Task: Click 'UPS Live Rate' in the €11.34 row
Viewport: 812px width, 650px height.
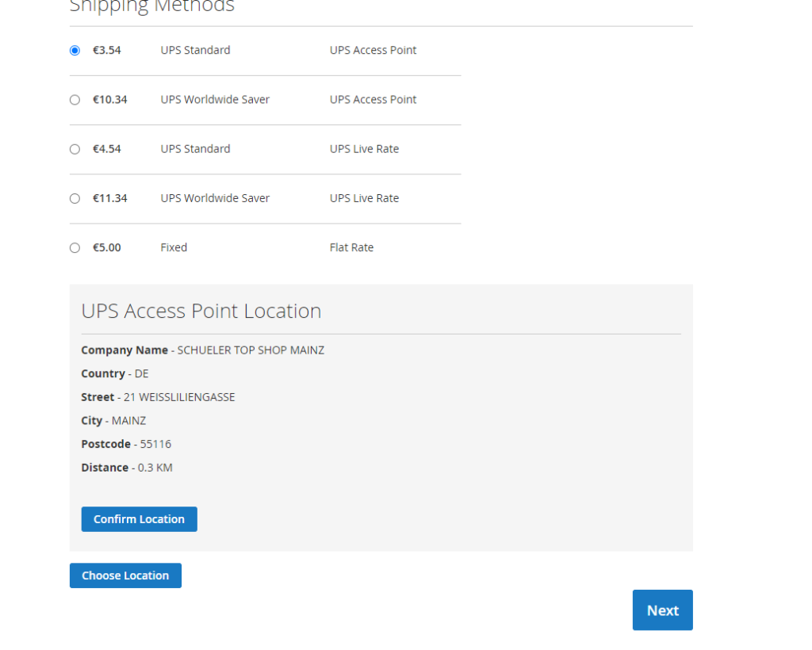Action: click(x=365, y=198)
